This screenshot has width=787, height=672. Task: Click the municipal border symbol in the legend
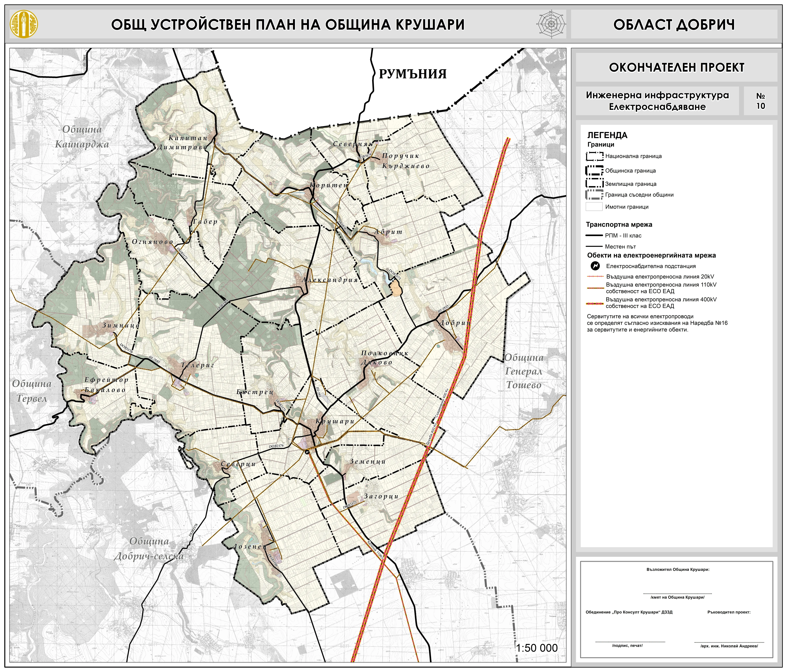click(594, 171)
